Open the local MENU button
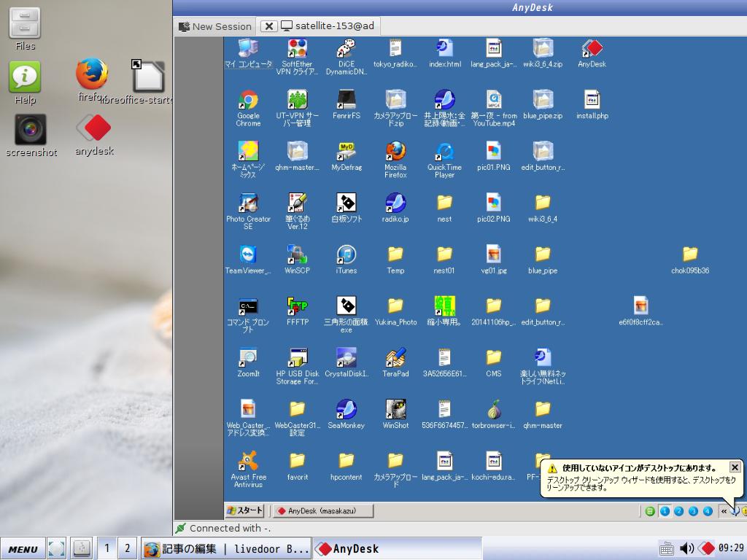 (23, 548)
